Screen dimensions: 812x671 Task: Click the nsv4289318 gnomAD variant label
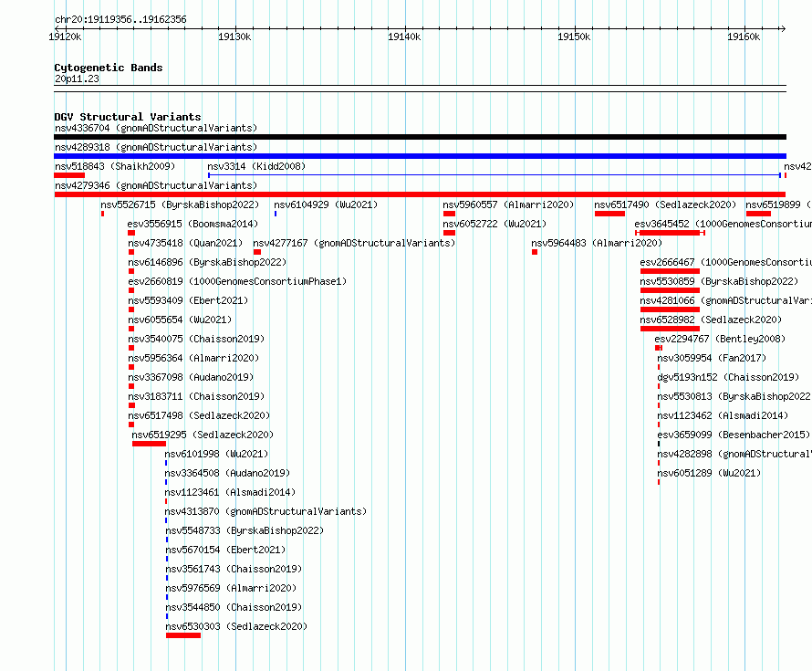[156, 147]
